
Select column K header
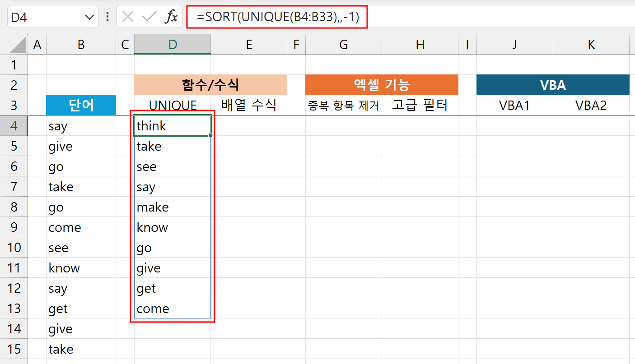coord(591,44)
